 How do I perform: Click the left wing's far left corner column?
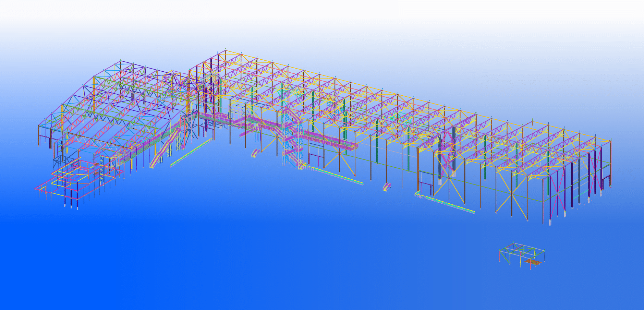38,135
